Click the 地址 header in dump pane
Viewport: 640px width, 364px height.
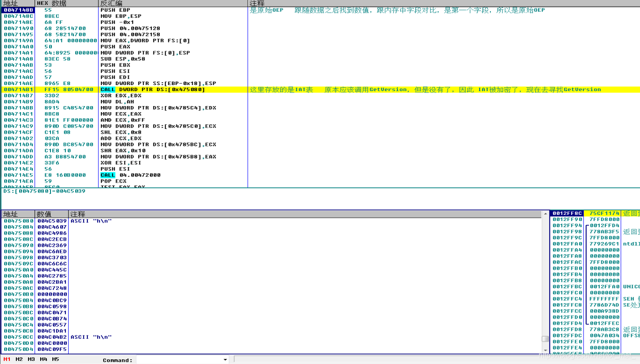pyautogui.click(x=18, y=214)
